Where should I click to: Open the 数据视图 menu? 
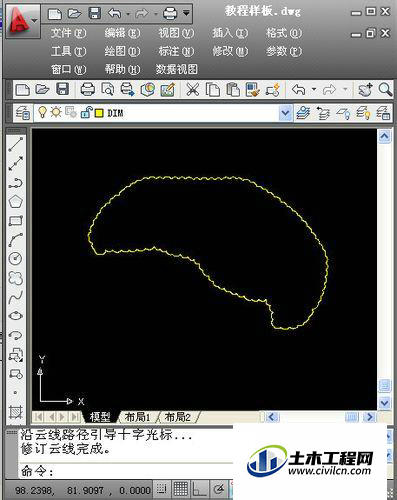[177, 69]
